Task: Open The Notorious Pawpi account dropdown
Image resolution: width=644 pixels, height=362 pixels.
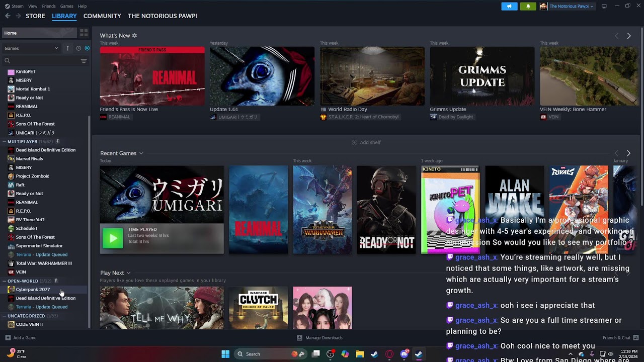Action: [x=567, y=7]
